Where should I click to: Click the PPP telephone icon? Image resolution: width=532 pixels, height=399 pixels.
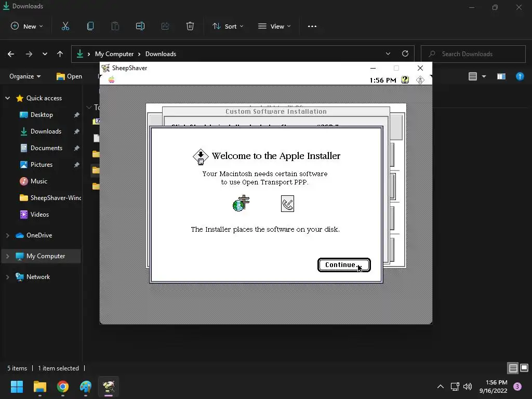(x=287, y=204)
